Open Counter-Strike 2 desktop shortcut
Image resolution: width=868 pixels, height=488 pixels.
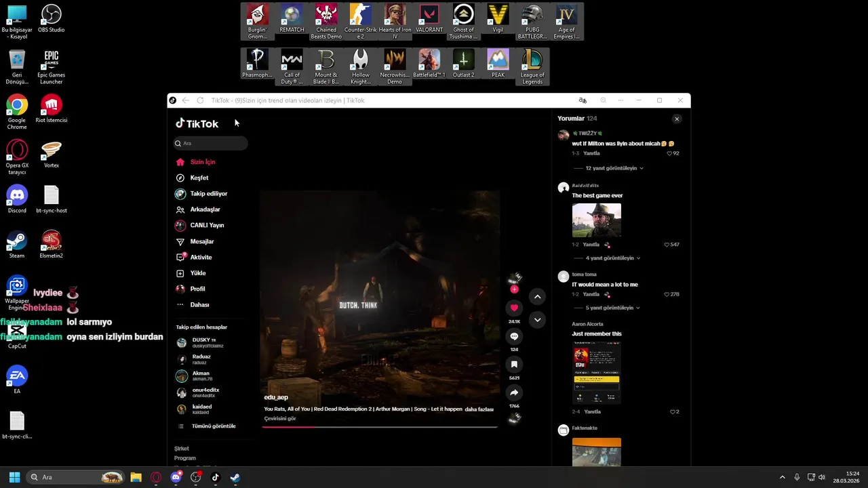point(361,22)
